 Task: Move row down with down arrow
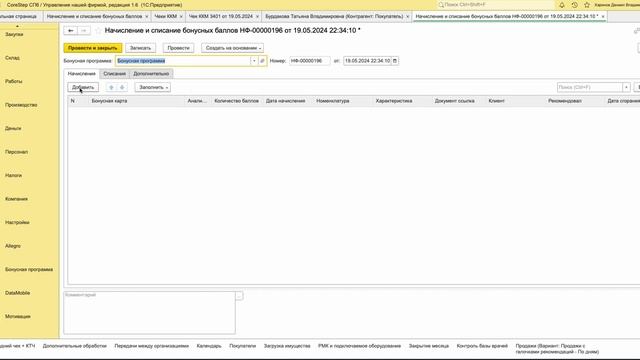tap(122, 87)
